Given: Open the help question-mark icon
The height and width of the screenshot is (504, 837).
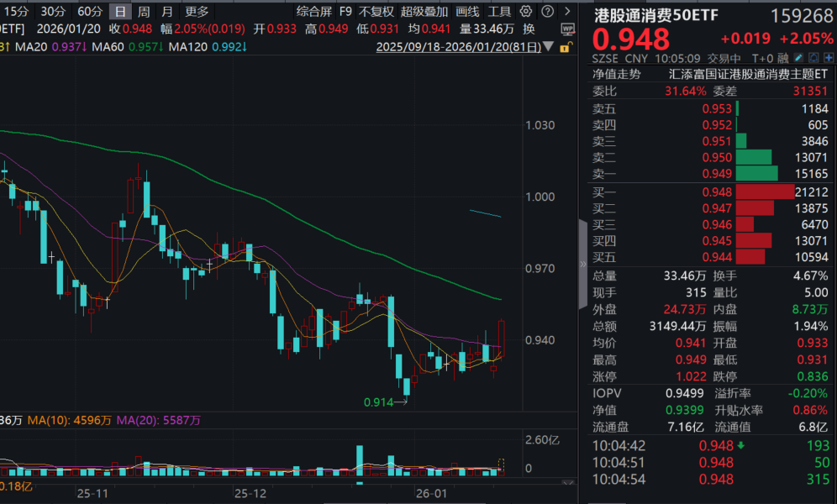Looking at the screenshot, I should [x=547, y=12].
